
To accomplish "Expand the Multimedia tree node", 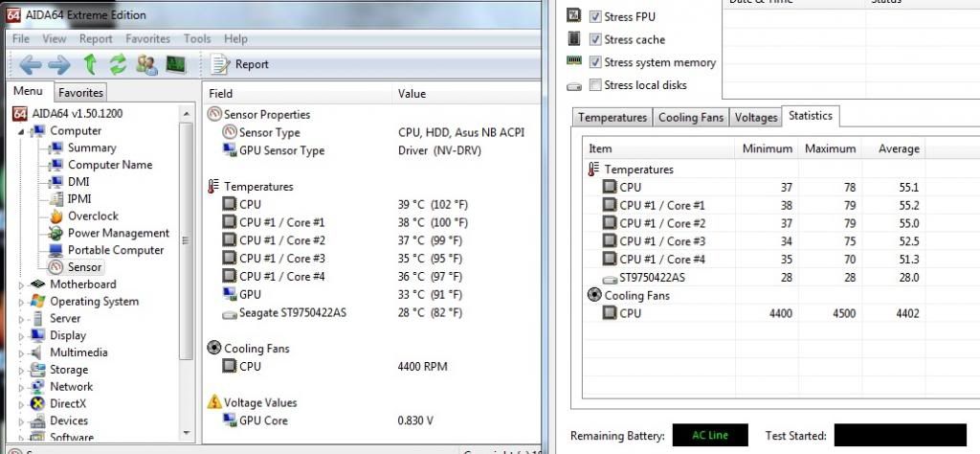I will (x=21, y=353).
